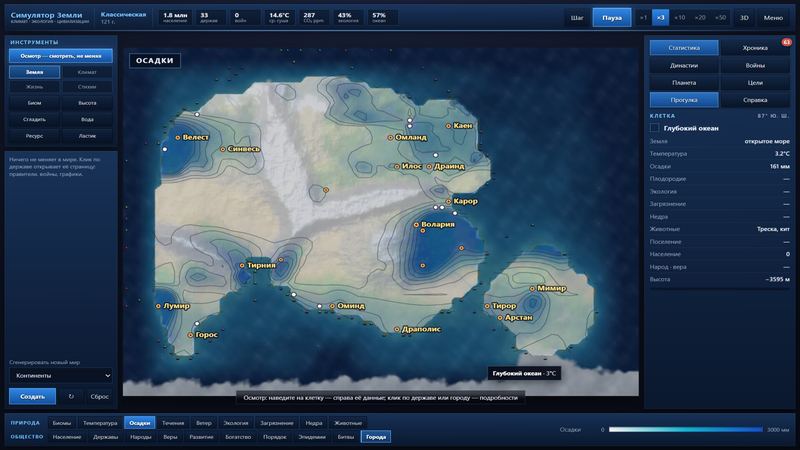Toggle the Пауза simulation button
This screenshot has width=800, height=450.
pyautogui.click(x=612, y=18)
